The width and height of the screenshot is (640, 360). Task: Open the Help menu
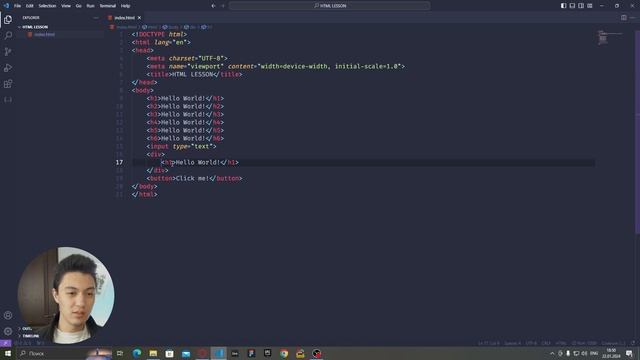(x=125, y=6)
